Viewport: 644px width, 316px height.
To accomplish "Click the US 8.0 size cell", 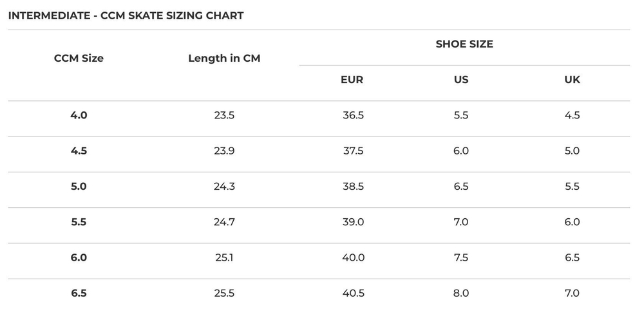I will coord(461,293).
